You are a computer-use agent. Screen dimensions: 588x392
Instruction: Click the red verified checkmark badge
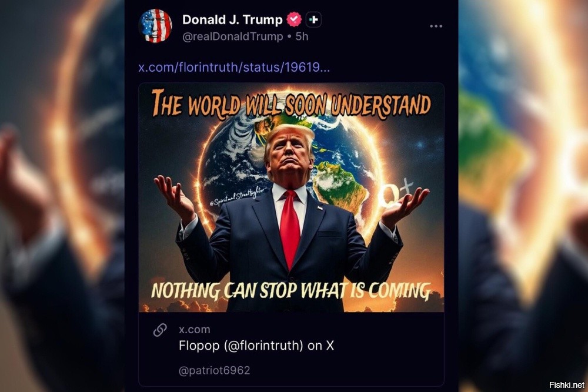294,19
